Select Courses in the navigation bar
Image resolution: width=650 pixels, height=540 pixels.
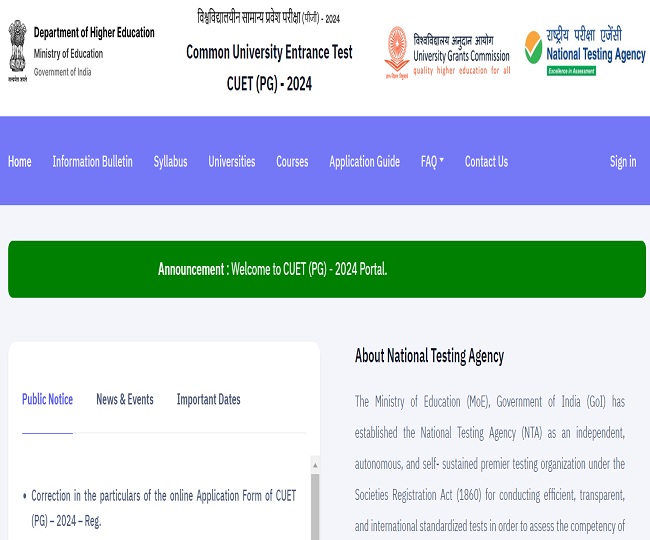(x=292, y=161)
